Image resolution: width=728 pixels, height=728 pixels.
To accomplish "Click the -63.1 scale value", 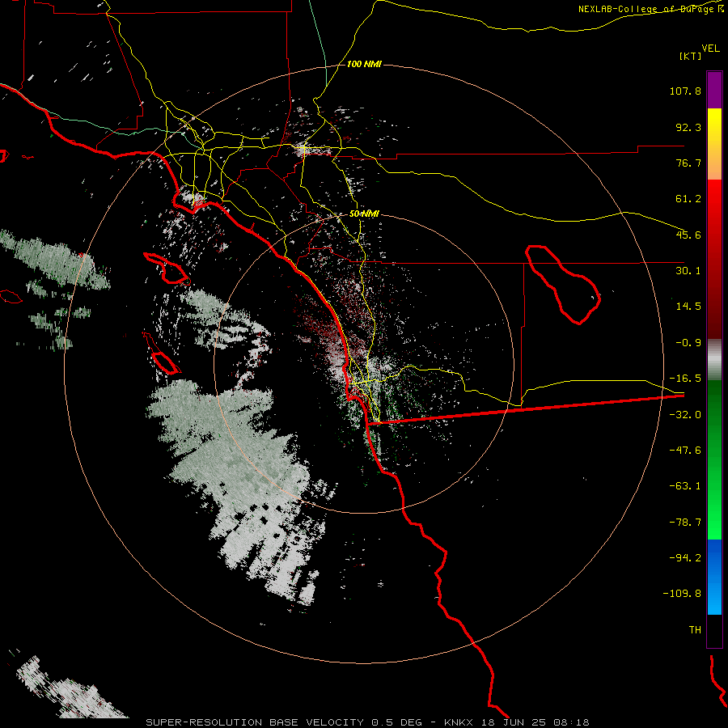I will click(685, 486).
